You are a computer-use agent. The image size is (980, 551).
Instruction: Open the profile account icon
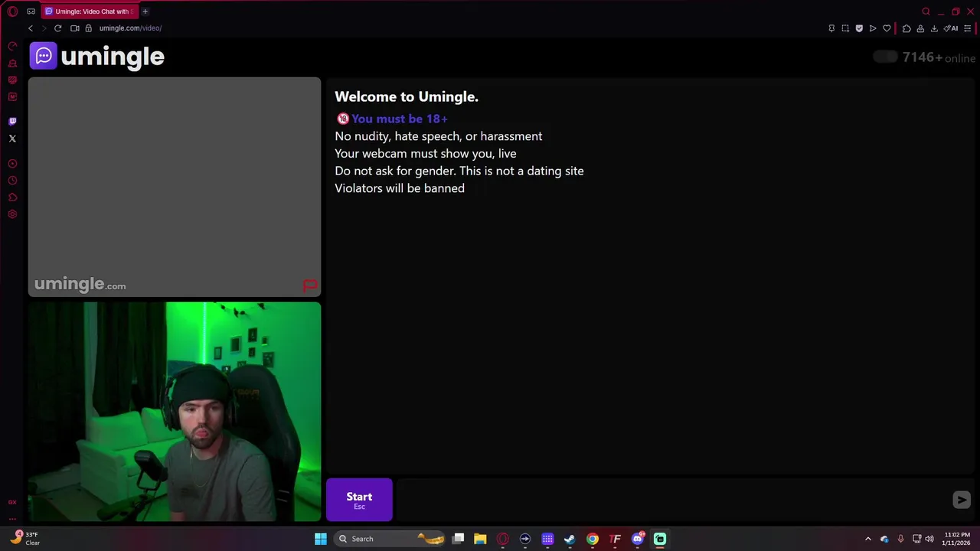(920, 28)
